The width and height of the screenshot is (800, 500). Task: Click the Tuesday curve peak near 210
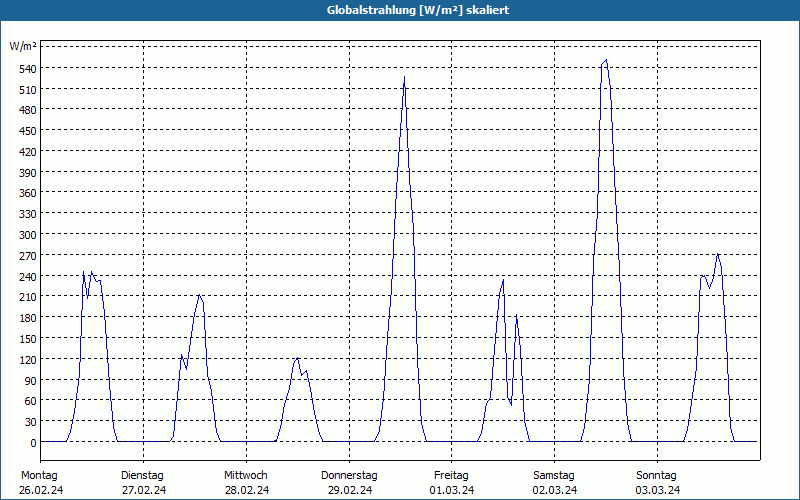pyautogui.click(x=199, y=295)
